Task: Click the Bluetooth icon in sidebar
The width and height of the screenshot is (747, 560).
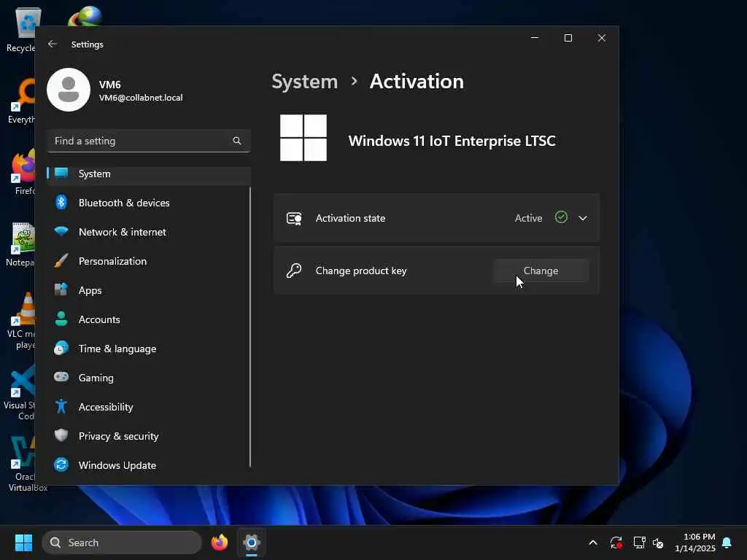Action: pos(61,203)
